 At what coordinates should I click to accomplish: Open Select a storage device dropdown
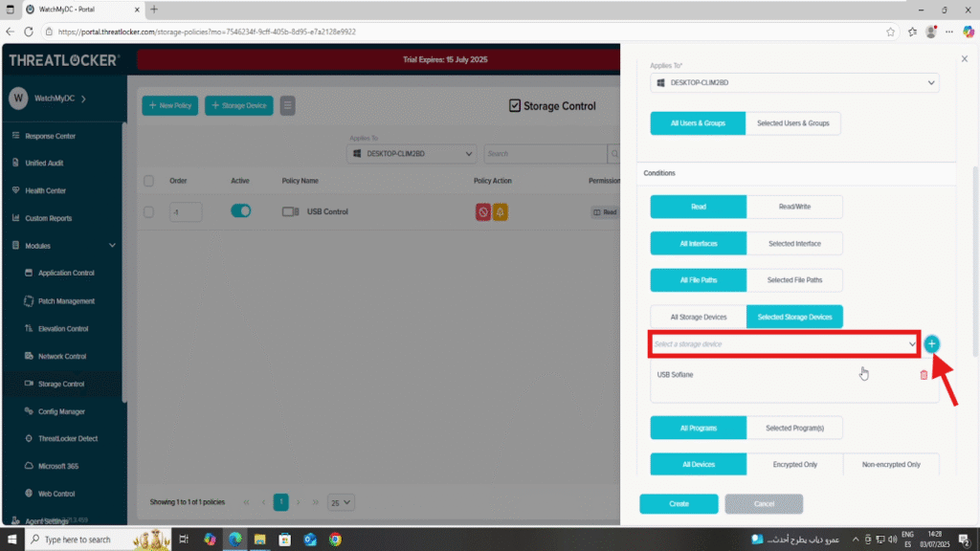click(x=784, y=344)
